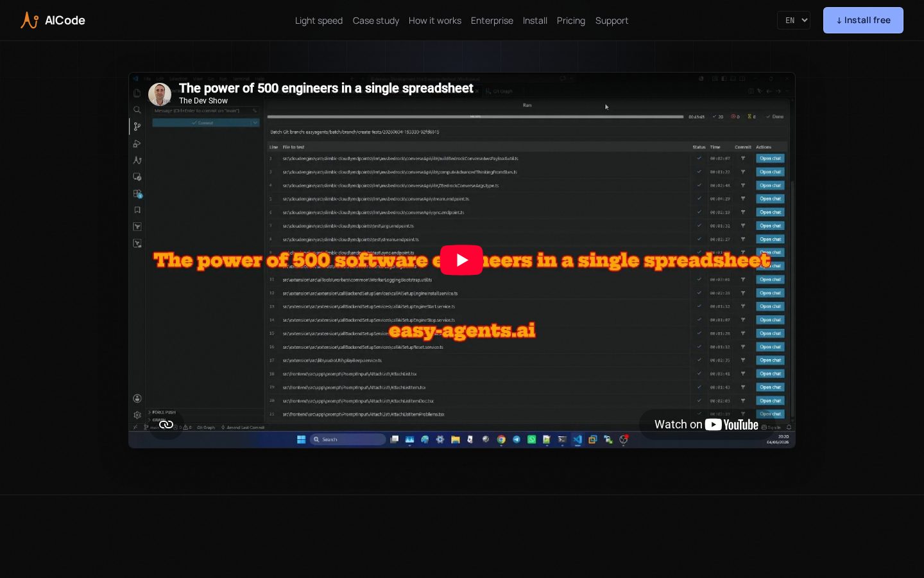Click Watch on YouTube button
The height and width of the screenshot is (578, 924).
tap(706, 425)
